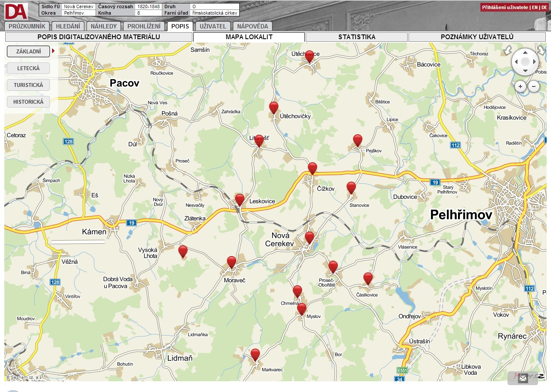The image size is (551, 392).
Task: Zoom in with the plus map button
Action: 520,86
